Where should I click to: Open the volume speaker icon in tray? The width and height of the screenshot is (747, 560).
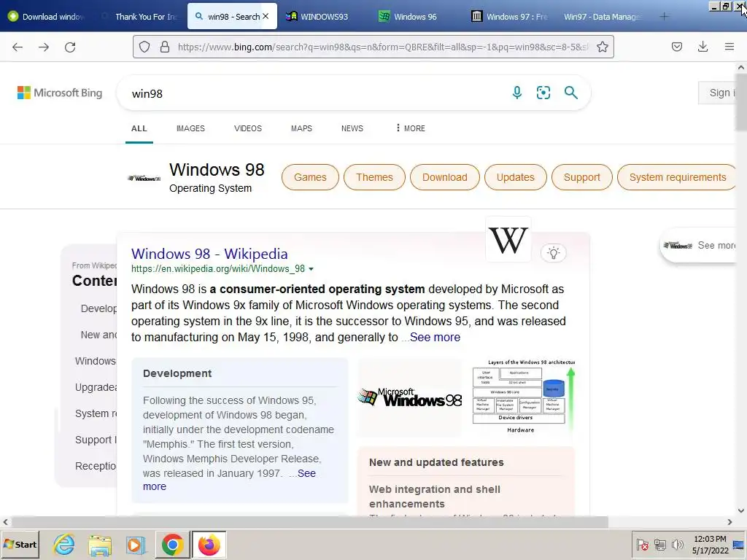(677, 544)
